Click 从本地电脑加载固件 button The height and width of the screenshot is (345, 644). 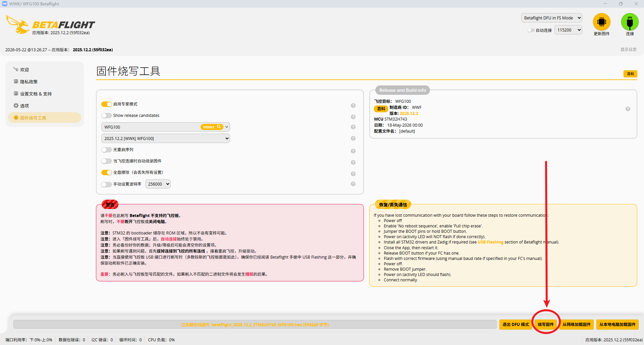[618, 325]
